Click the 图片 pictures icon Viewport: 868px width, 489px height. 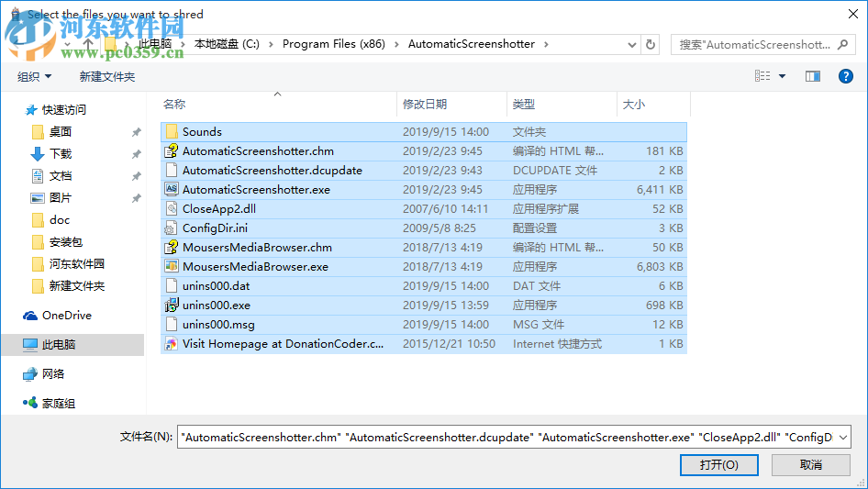(x=37, y=197)
